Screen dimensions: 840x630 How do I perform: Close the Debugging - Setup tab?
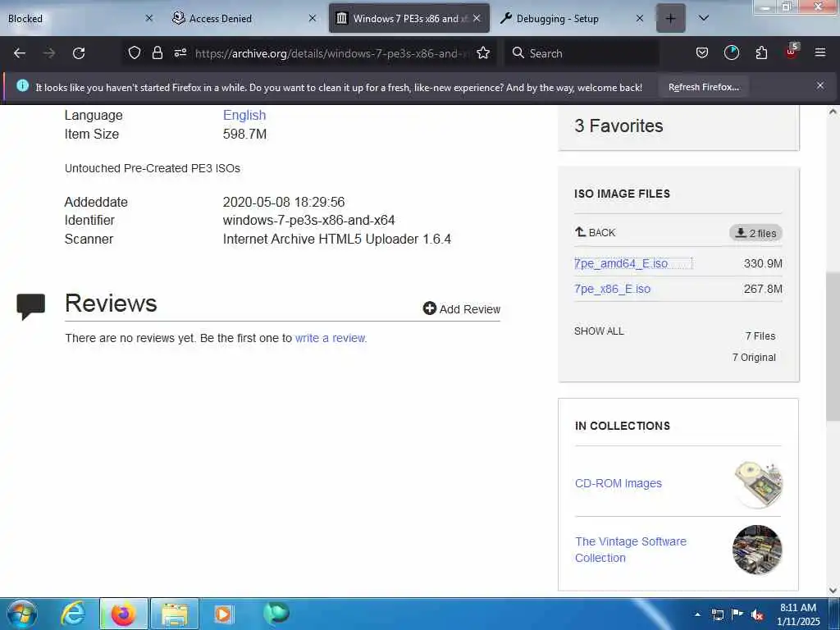640,18
